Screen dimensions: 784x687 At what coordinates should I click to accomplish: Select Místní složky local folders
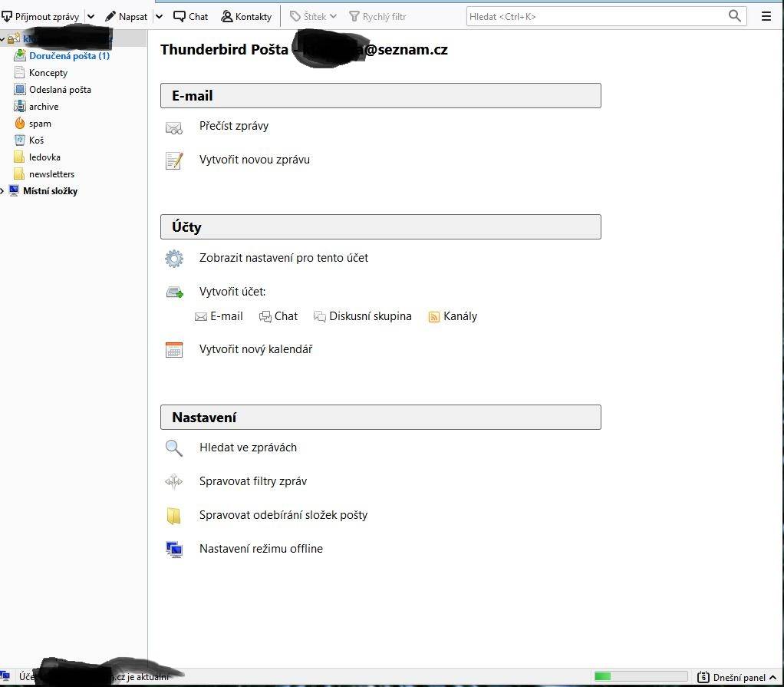(x=50, y=191)
